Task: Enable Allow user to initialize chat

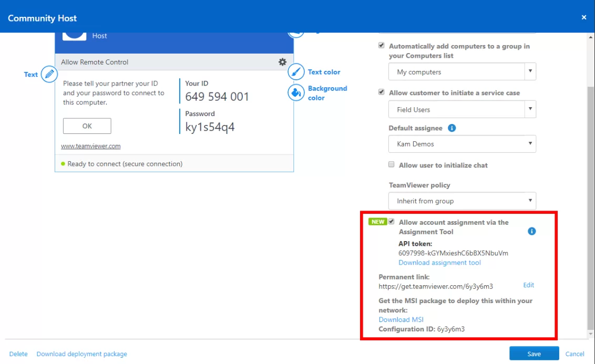Action: (391, 164)
